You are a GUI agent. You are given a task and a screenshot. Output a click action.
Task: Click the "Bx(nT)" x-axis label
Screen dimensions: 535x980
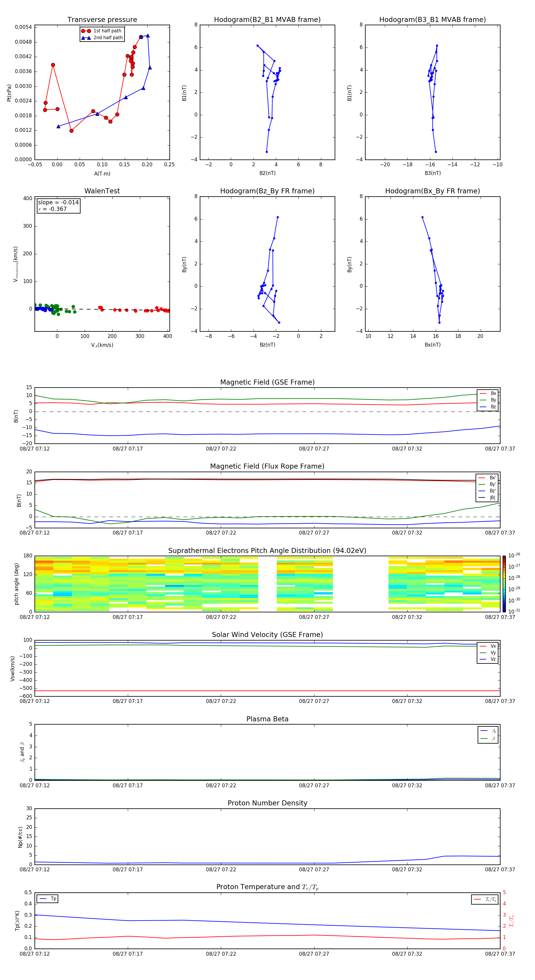click(432, 345)
